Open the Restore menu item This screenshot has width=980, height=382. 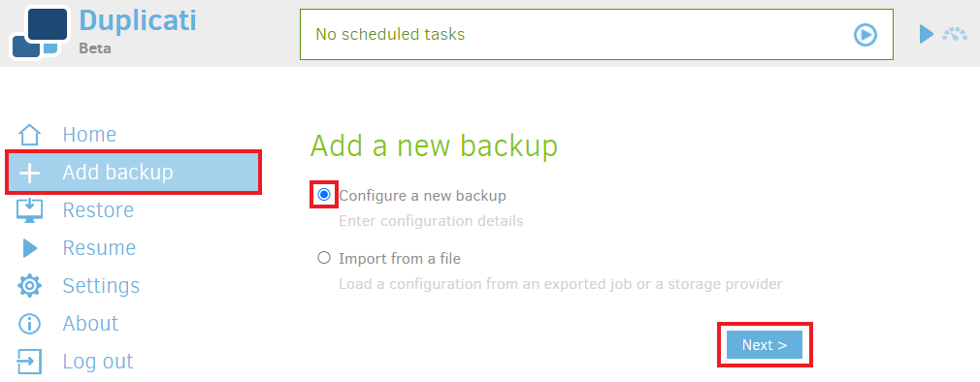[x=98, y=210]
